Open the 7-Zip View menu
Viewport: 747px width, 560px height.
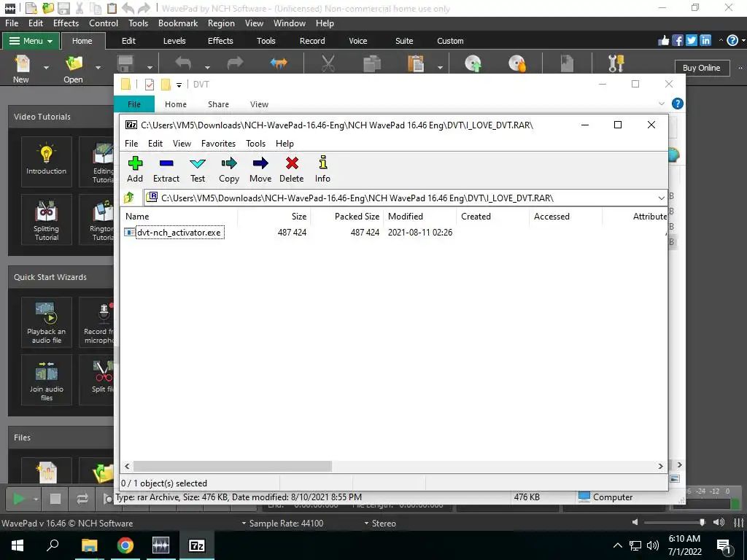182,144
